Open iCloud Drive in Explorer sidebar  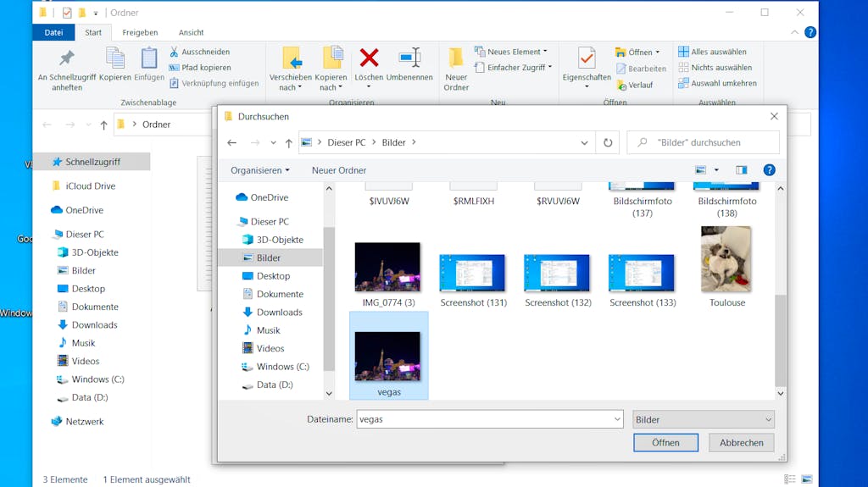(x=84, y=186)
